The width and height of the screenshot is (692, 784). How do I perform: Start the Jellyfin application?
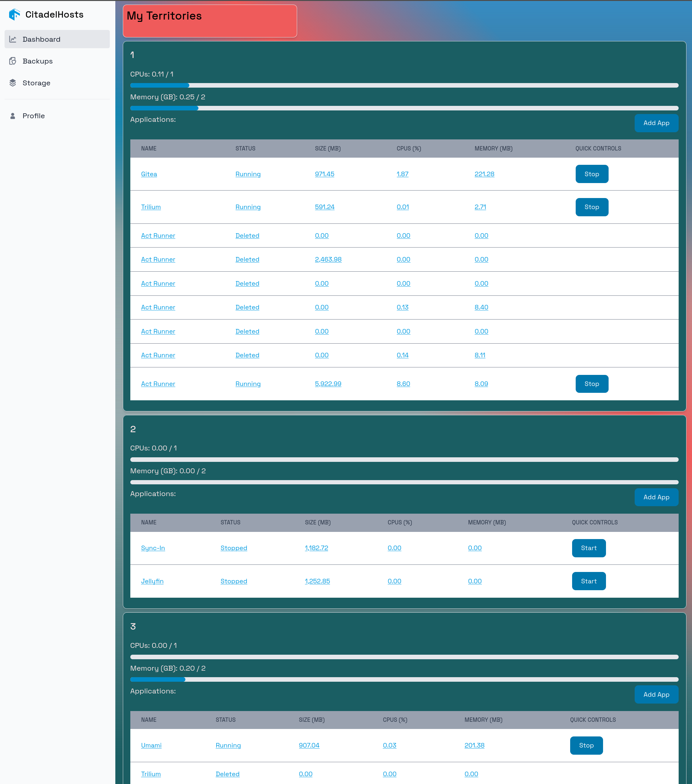click(588, 581)
